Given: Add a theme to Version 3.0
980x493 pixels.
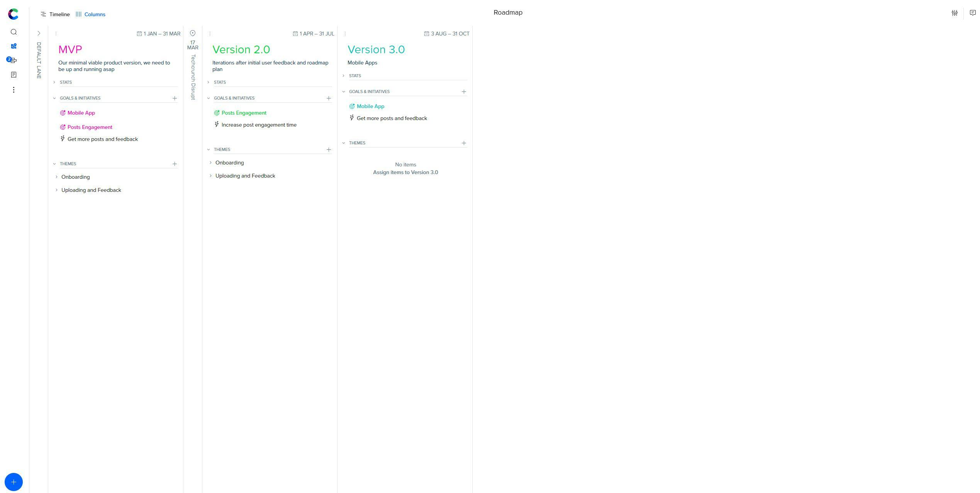Looking at the screenshot, I should [x=464, y=143].
